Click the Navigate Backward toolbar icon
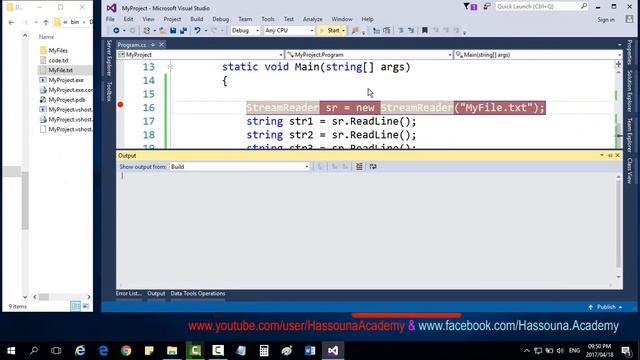 click(116, 31)
